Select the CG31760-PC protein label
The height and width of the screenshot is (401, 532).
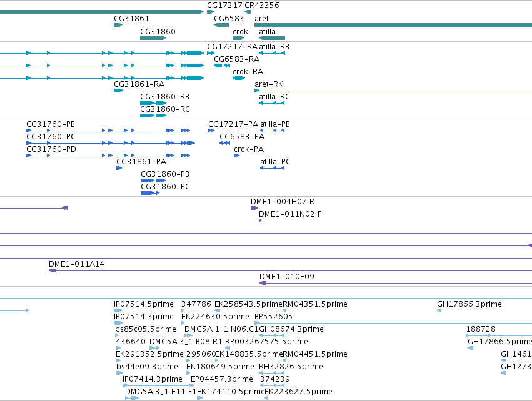point(51,137)
